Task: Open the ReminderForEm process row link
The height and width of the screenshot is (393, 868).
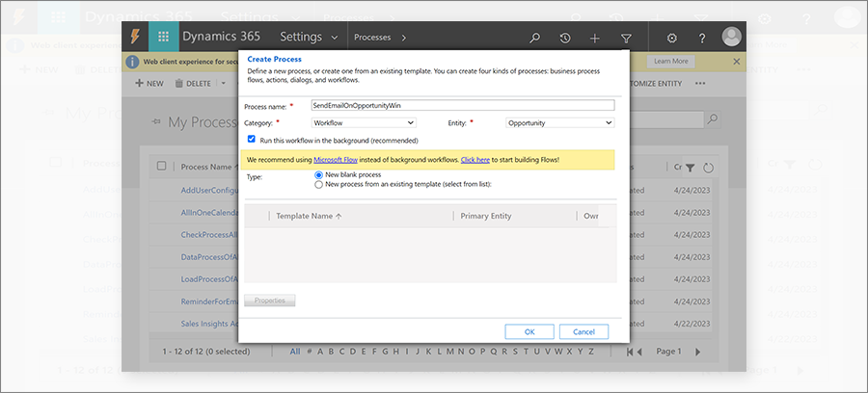Action: coord(209,301)
